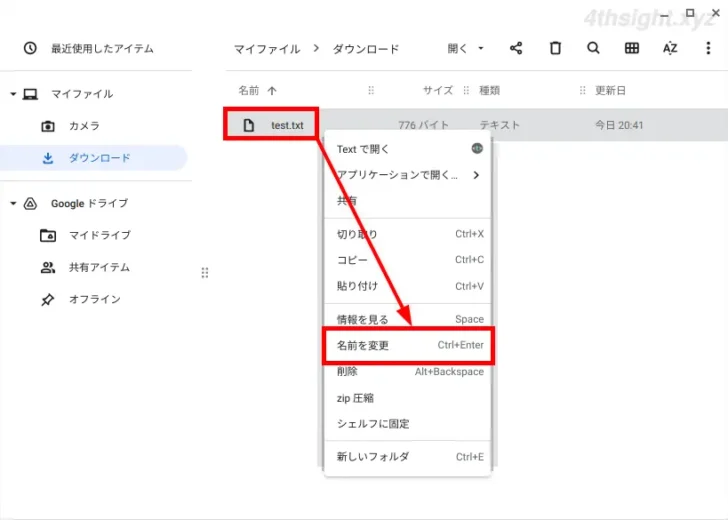Image resolution: width=728 pixels, height=520 pixels.
Task: Sort by 名前 column header
Action: pos(249,91)
